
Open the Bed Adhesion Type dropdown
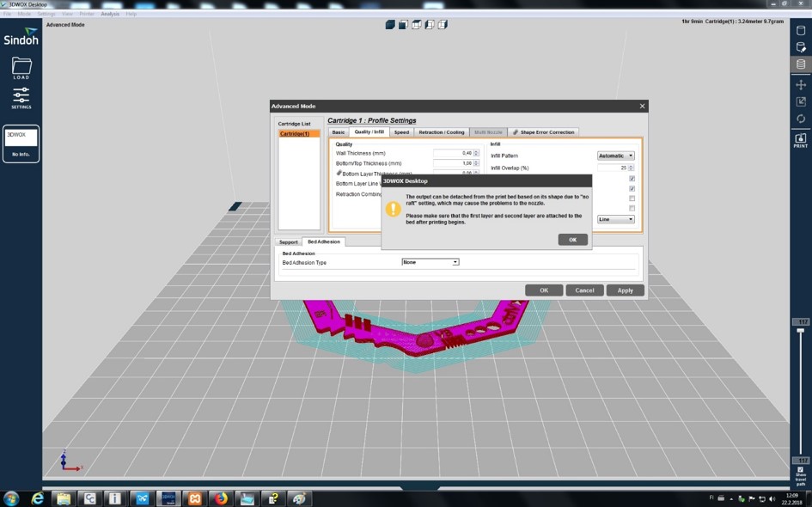point(430,262)
